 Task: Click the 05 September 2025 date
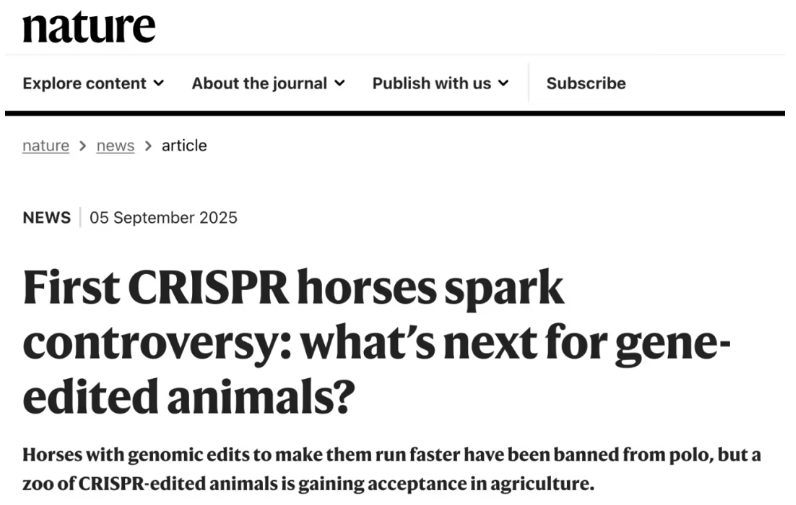tap(163, 218)
